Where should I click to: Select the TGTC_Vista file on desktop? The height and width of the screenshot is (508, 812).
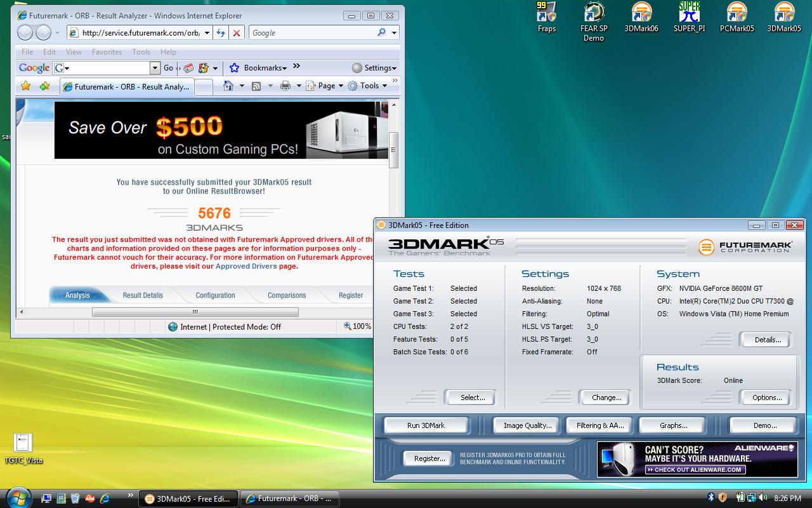(x=23, y=448)
